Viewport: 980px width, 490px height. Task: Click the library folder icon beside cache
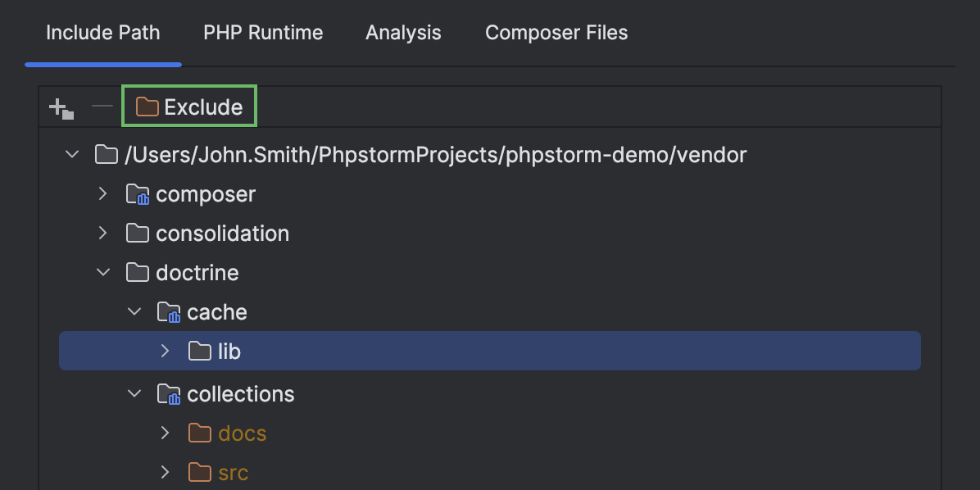pyautogui.click(x=168, y=311)
